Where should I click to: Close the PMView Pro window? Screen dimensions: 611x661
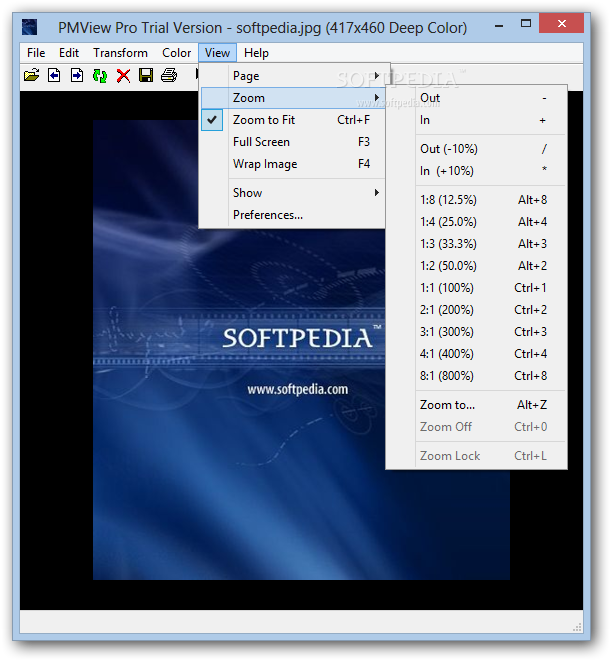click(562, 24)
